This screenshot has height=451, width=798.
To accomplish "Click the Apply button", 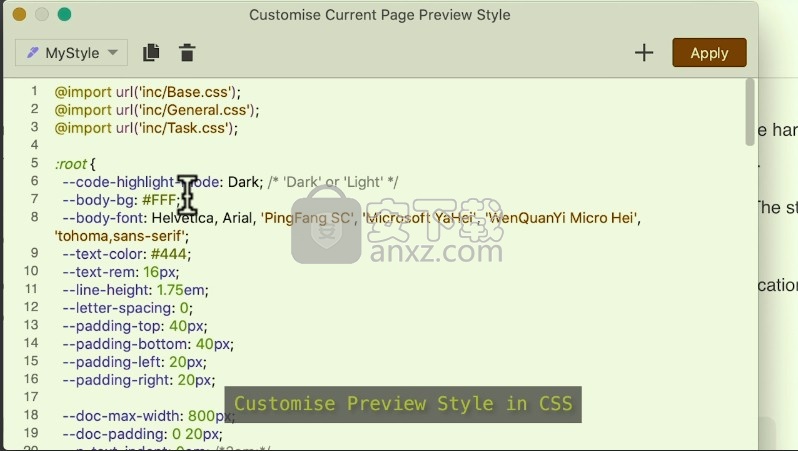I will pyautogui.click(x=709, y=52).
